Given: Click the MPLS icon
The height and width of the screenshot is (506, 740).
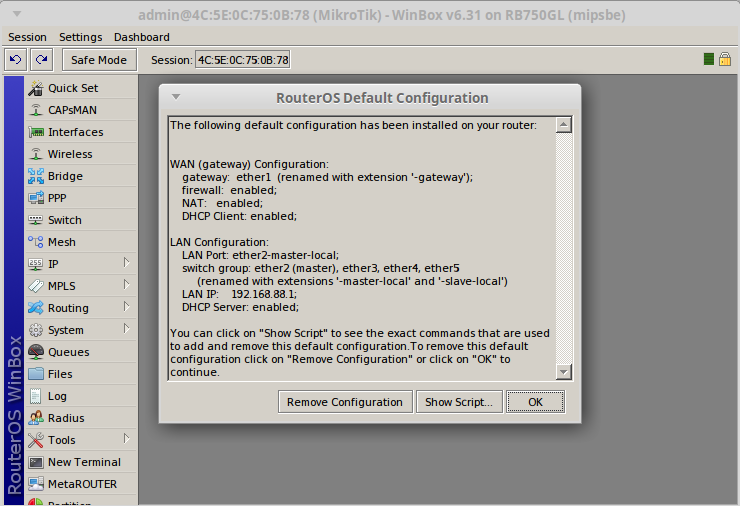Looking at the screenshot, I should tap(35, 286).
